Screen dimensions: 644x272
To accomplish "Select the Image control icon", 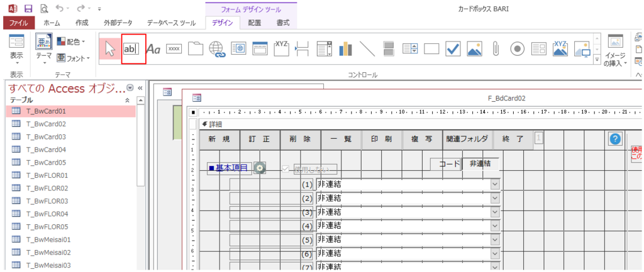I will (582, 49).
